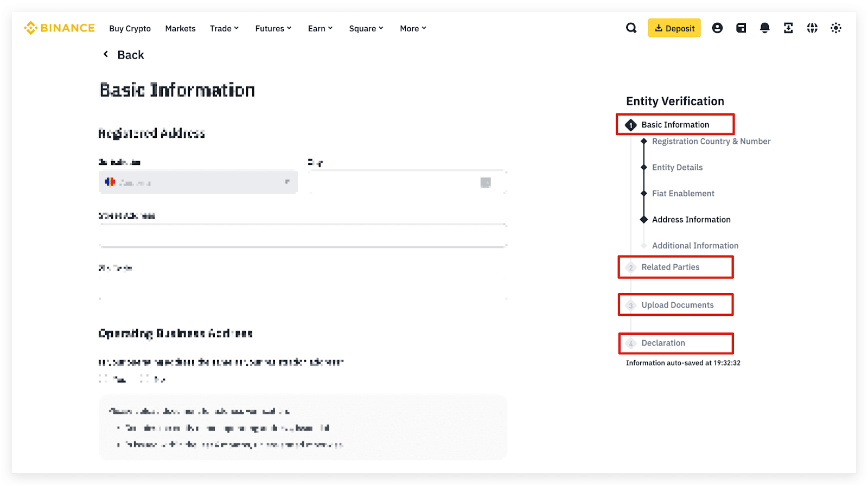The width and height of the screenshot is (868, 485).
Task: Open the language globe icon
Action: (812, 28)
